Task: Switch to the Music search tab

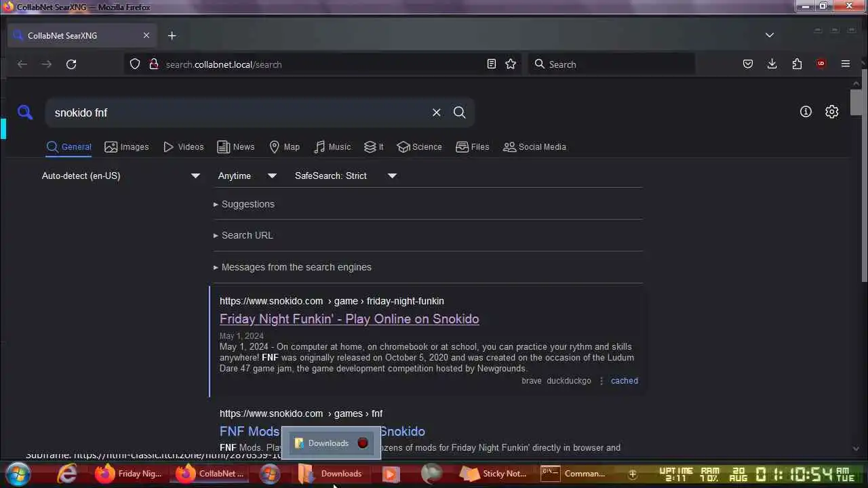Action: pyautogui.click(x=332, y=147)
